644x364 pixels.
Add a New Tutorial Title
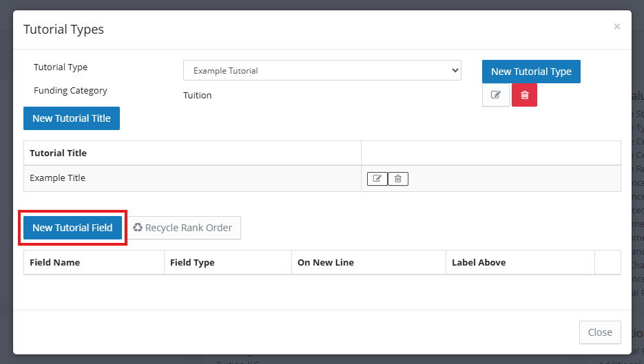click(72, 118)
